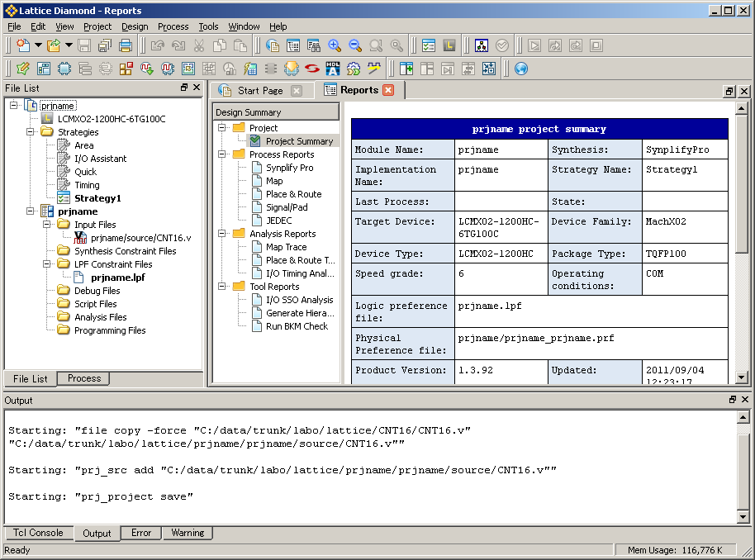Click the Open folder toolbar icon
Image resolution: width=755 pixels, height=560 pixels.
point(54,45)
